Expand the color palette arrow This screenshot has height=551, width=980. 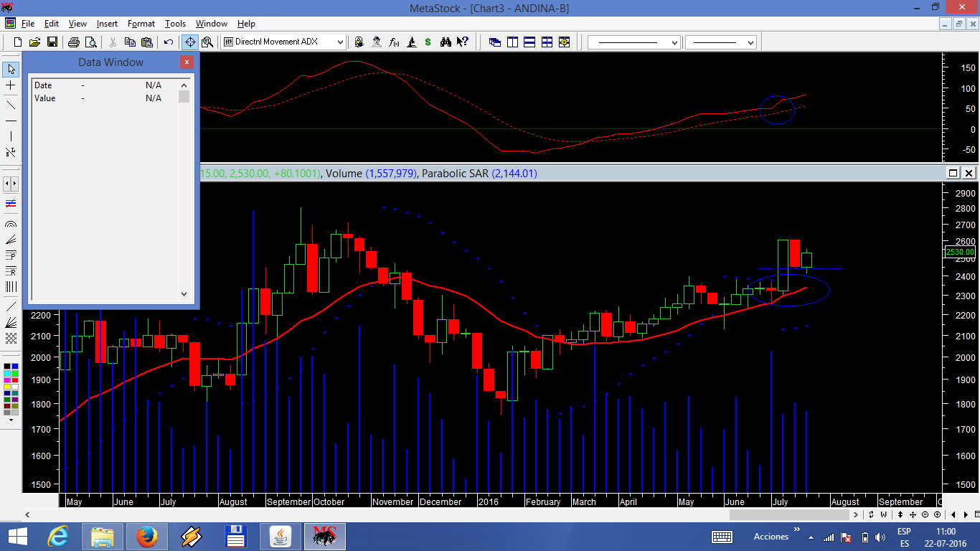(11, 420)
